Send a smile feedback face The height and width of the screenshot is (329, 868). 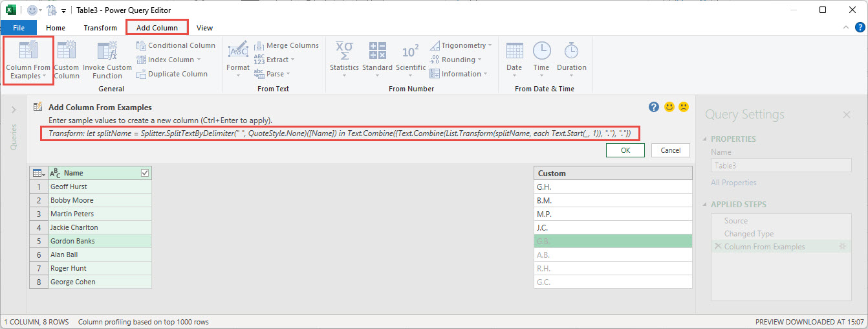pyautogui.click(x=669, y=107)
